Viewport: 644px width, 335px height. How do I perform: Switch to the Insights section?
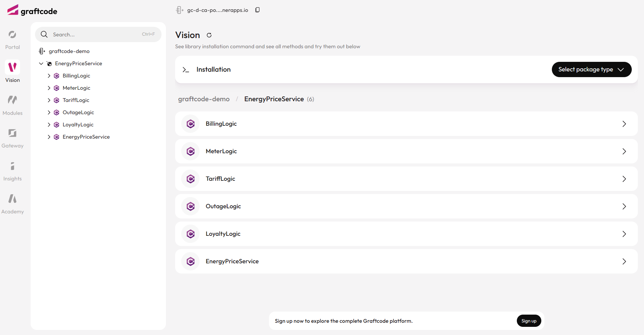(13, 179)
